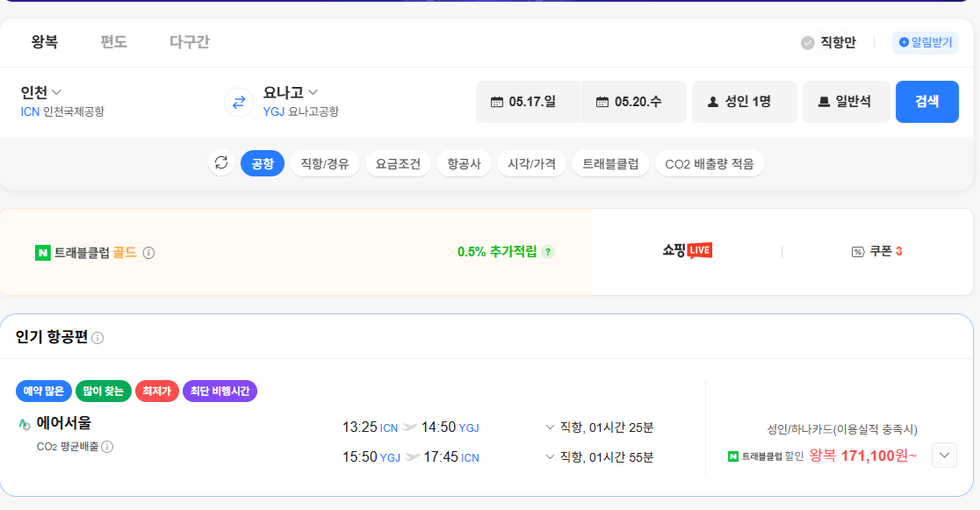This screenshot has width=980, height=510.
Task: Click the airport swap arrows icon
Action: coord(237,103)
